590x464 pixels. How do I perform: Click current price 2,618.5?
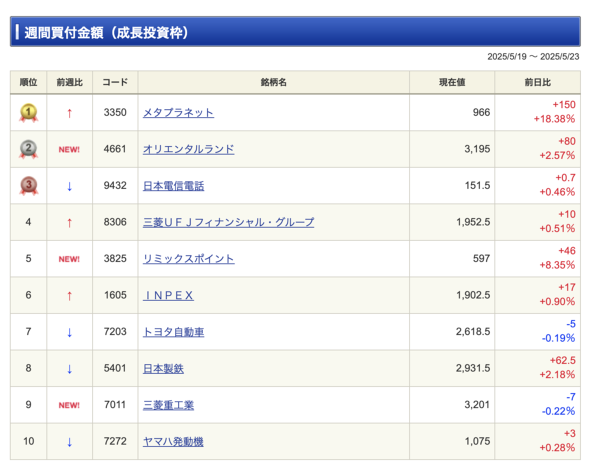[x=473, y=331]
